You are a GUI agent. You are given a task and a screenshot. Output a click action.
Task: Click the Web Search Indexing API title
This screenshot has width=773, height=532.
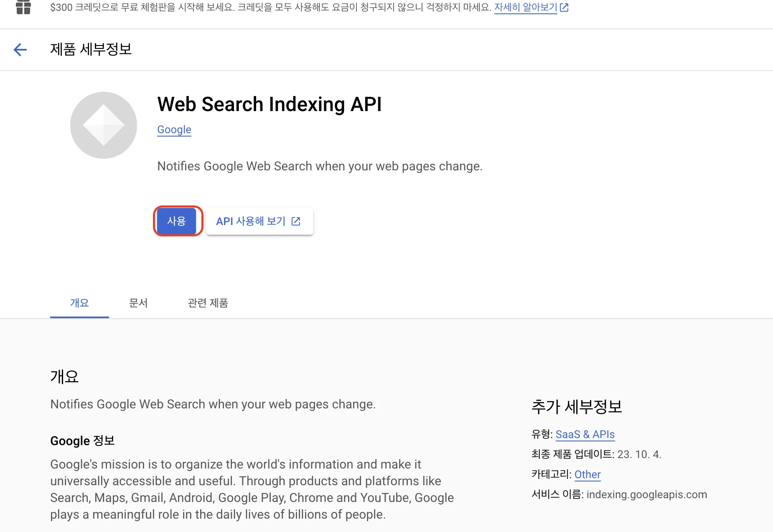tap(270, 104)
